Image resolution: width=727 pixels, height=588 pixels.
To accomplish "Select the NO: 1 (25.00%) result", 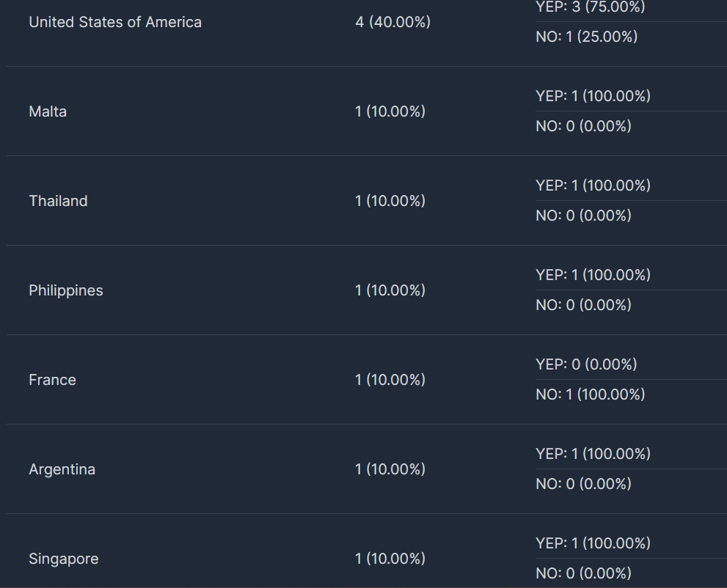I will [586, 37].
